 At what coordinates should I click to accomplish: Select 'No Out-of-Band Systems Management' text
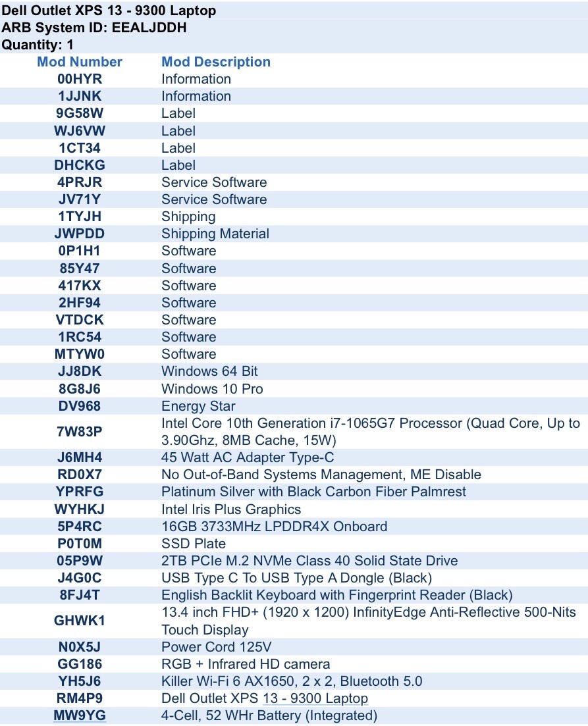pyautogui.click(x=282, y=474)
